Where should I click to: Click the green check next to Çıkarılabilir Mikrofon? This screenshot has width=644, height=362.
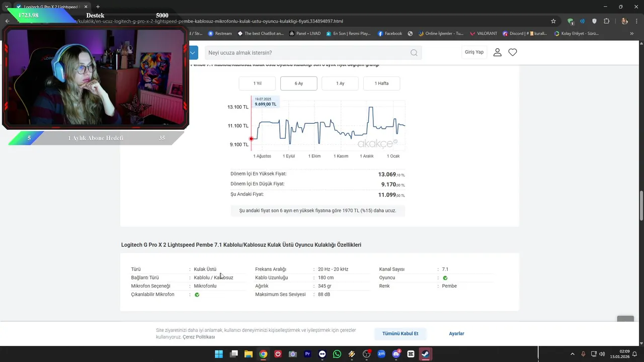coord(197,295)
